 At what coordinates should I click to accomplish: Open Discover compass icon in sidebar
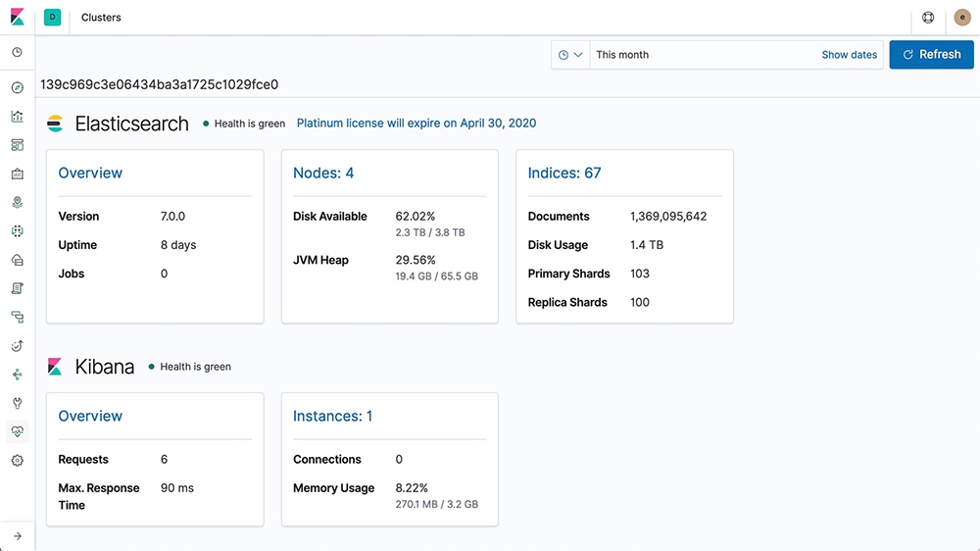(x=18, y=87)
